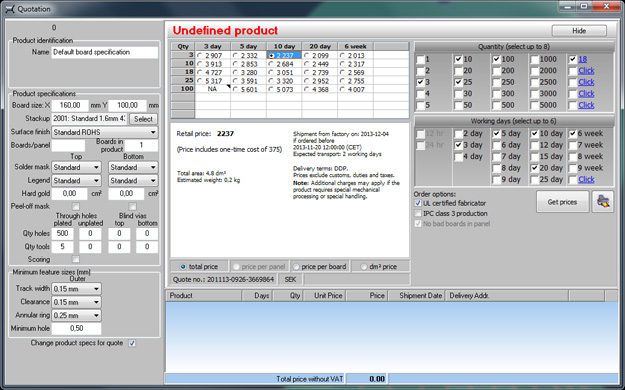Toggle the 6 week working days checkbox
Viewport: 625px width, 390px height.
(573, 134)
